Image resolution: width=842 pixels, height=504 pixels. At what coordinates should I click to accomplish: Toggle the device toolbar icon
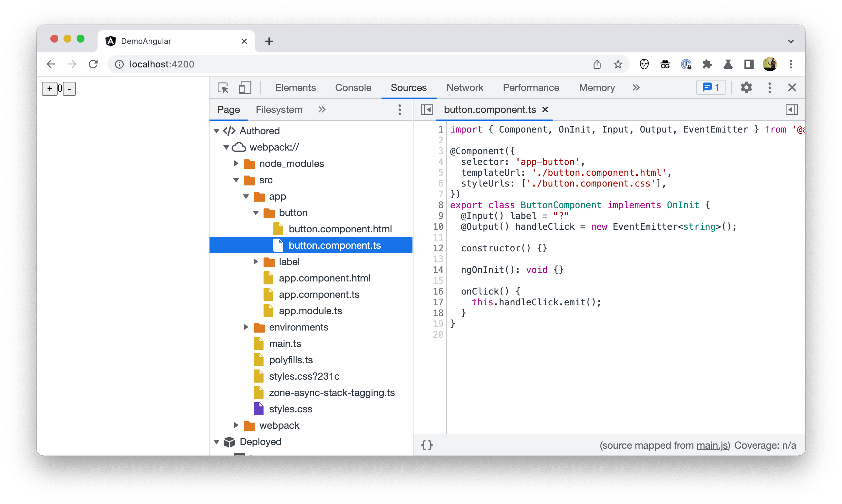pos(245,88)
